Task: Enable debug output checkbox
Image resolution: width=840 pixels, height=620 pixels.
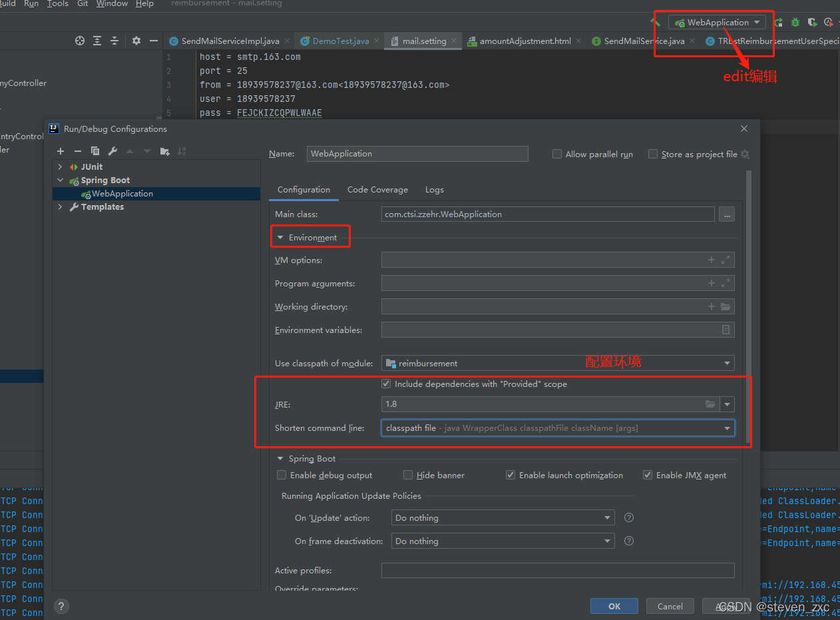Action: coord(282,475)
